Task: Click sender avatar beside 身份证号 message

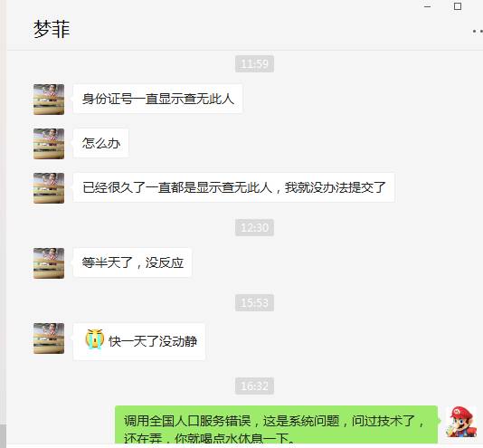Action: point(49,100)
